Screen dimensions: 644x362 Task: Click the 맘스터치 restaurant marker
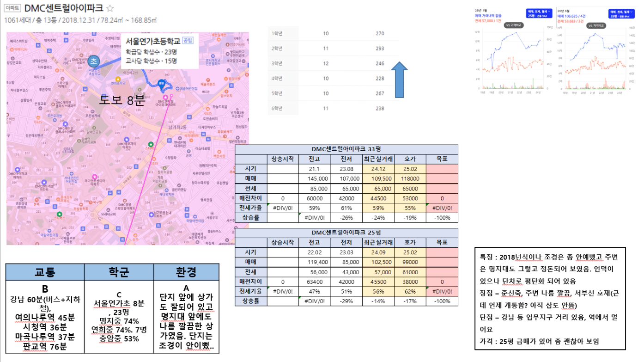[226, 92]
